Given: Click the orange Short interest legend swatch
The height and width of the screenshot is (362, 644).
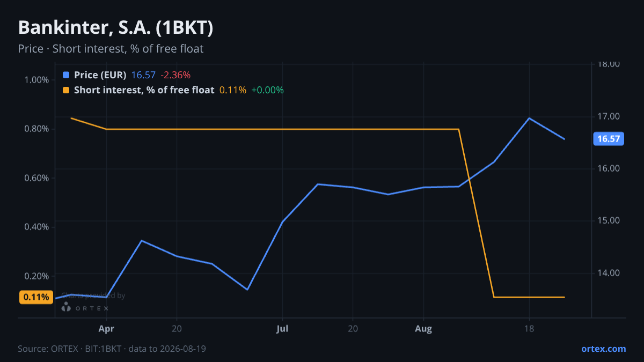Looking at the screenshot, I should pyautogui.click(x=66, y=90).
